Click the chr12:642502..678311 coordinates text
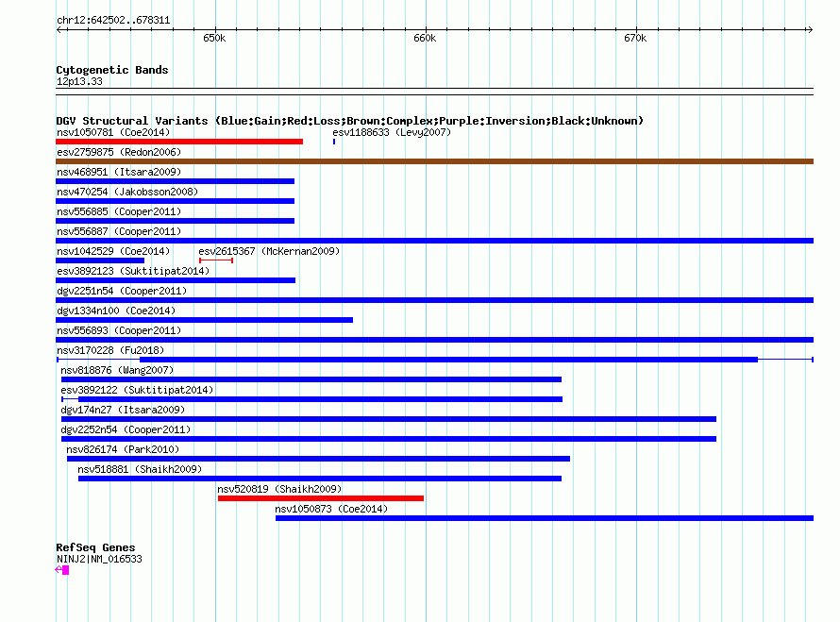Image resolution: width=840 pixels, height=622 pixels. (x=113, y=21)
